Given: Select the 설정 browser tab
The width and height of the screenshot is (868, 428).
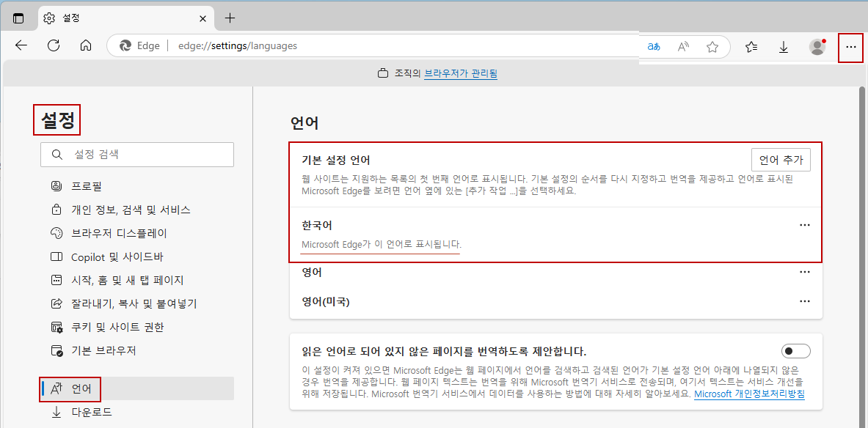Looking at the screenshot, I should pyautogui.click(x=125, y=18).
